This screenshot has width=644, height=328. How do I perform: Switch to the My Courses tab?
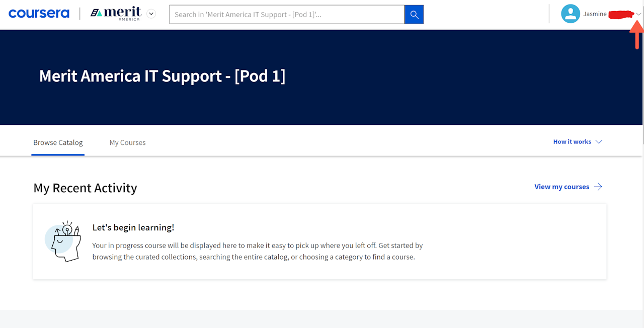pos(127,142)
